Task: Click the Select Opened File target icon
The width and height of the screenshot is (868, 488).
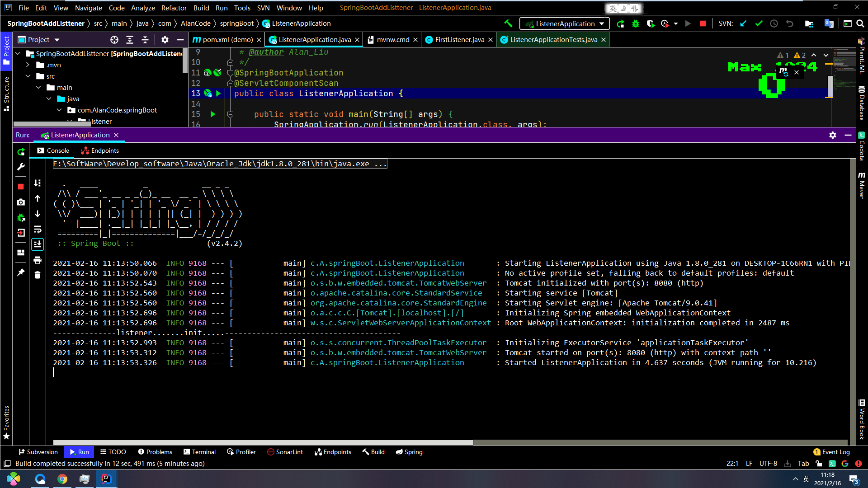Action: (114, 40)
